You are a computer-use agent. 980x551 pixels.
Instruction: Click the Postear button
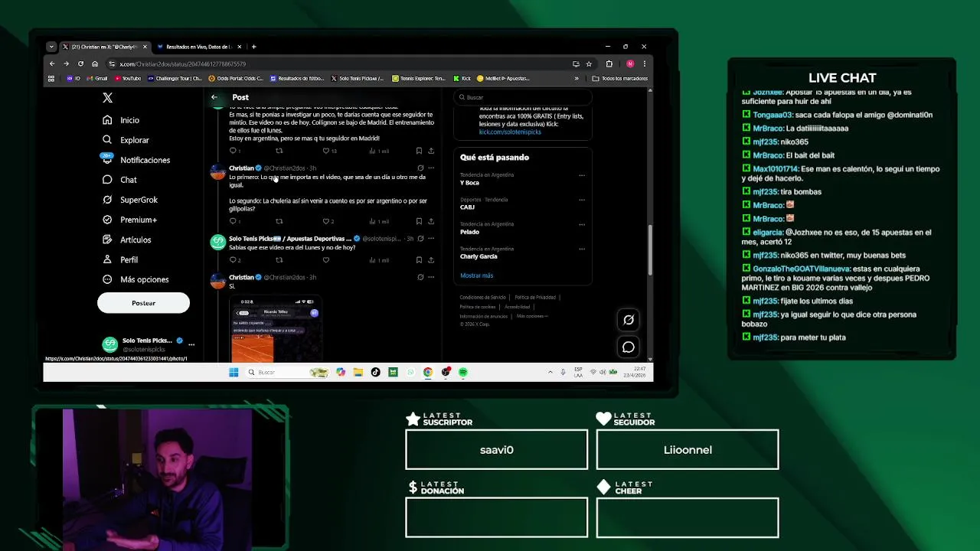pyautogui.click(x=143, y=303)
